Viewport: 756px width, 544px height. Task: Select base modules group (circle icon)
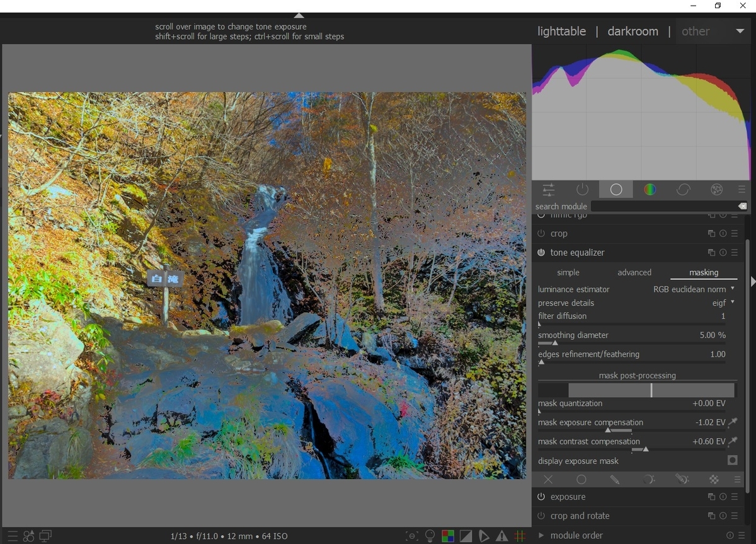(x=616, y=189)
